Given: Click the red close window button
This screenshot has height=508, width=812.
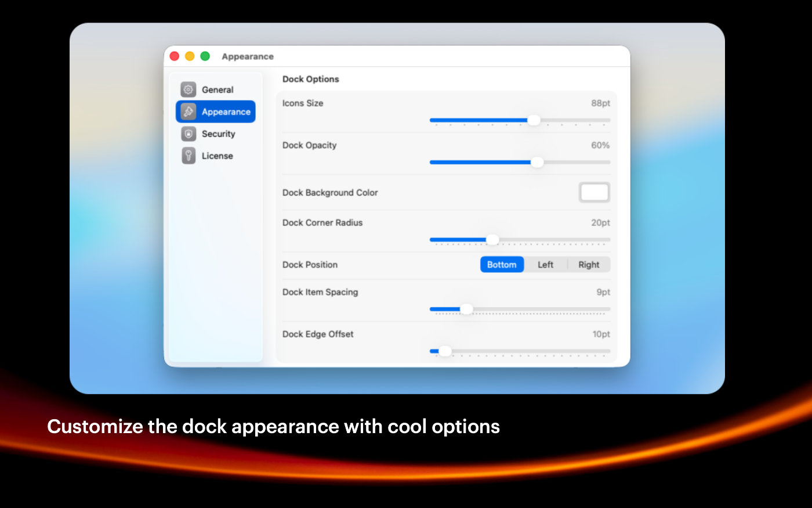Looking at the screenshot, I should pos(175,56).
